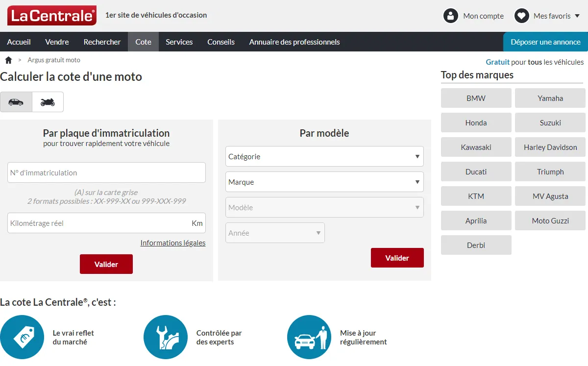588x366 pixels.
Task: Select Harley Davidson brand
Action: pyautogui.click(x=550, y=147)
